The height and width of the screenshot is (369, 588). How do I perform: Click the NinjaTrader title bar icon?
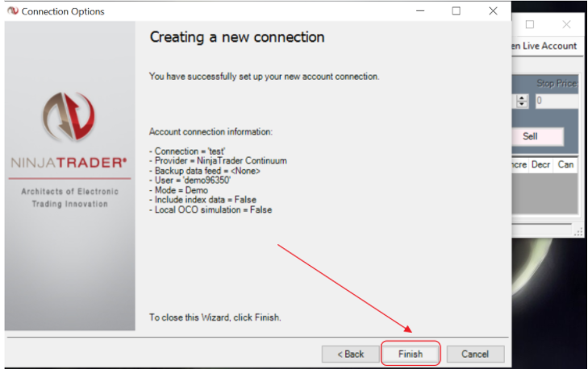pos(13,11)
